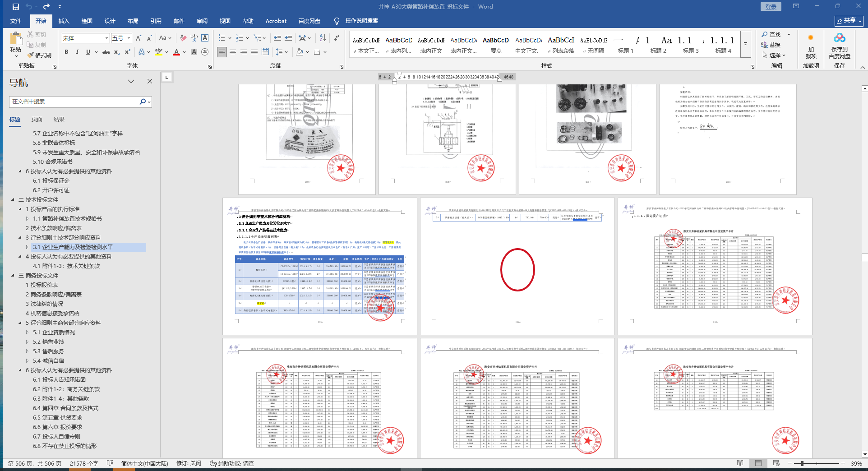Open the Select (选择) dropdown
The height and width of the screenshot is (471, 868).
[x=774, y=55]
